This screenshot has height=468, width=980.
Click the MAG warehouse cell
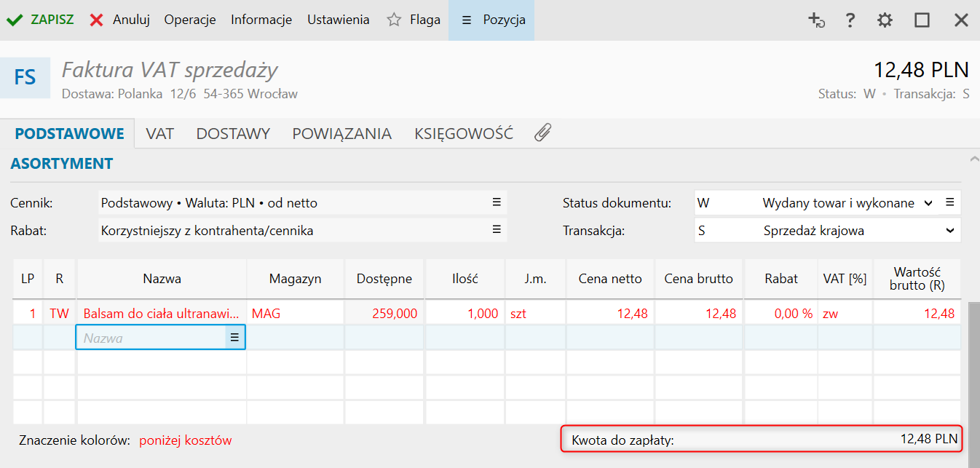[295, 314]
